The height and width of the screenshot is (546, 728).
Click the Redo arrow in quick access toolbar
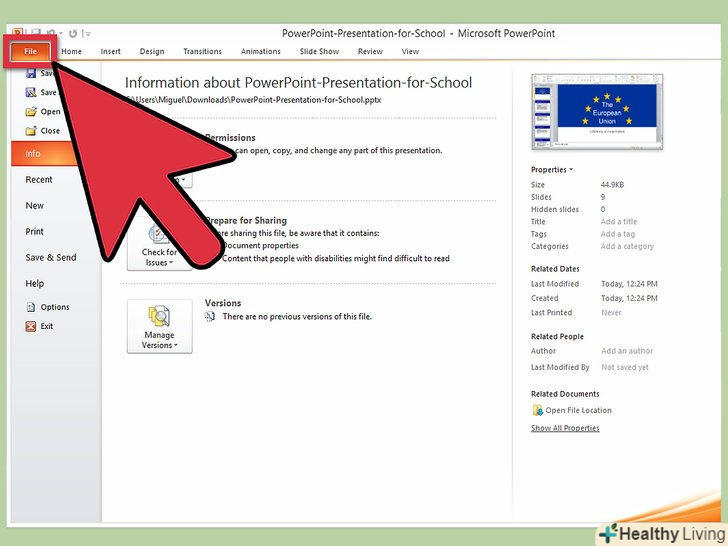click(x=73, y=33)
